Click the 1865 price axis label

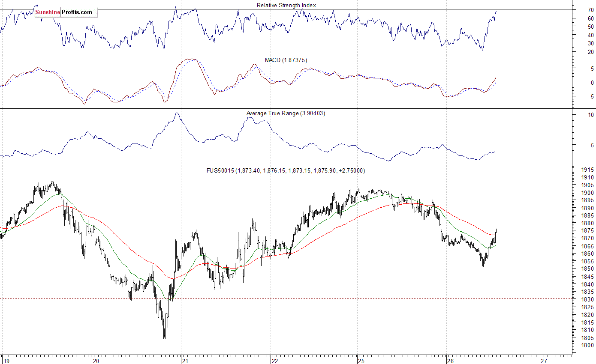coord(588,246)
